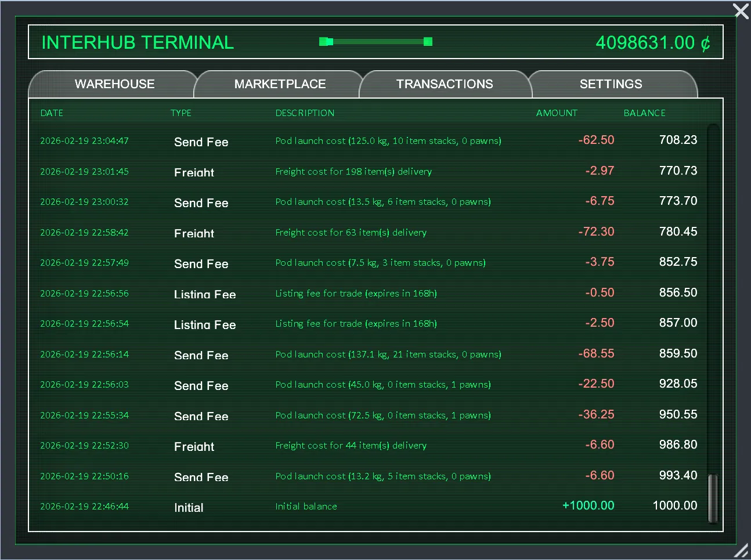
Task: Click the transaction list scrollbar thumb
Action: [713, 498]
